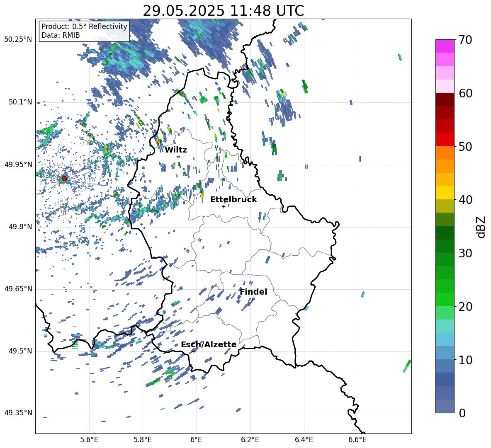Click the Esch/Alzette city label

[209, 345]
